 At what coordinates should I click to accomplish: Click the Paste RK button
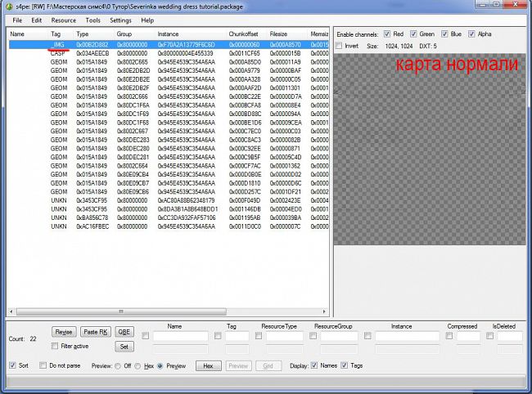pos(95,331)
